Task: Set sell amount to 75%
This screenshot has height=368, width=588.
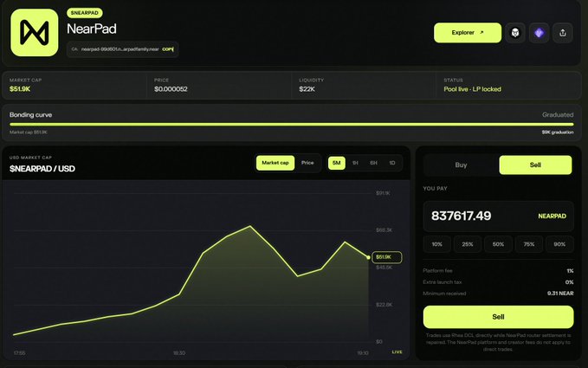Action: 529,244
